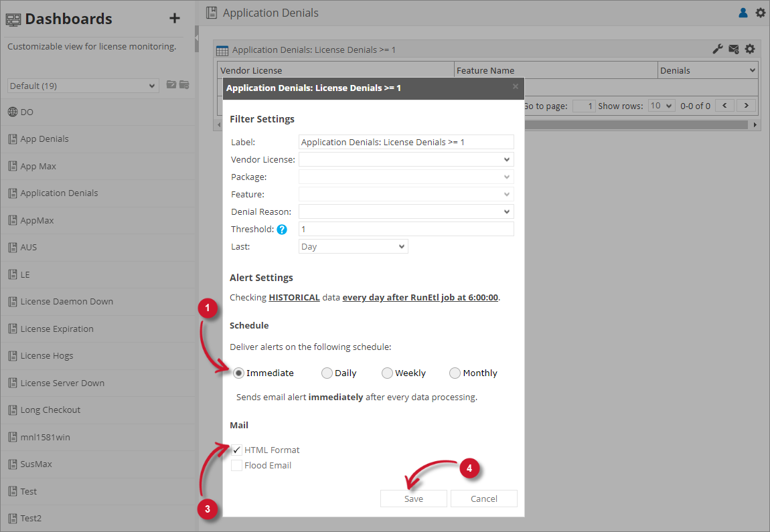Viewport: 770px width, 532px height.
Task: Open Show rows 10 dropdown
Action: point(662,106)
